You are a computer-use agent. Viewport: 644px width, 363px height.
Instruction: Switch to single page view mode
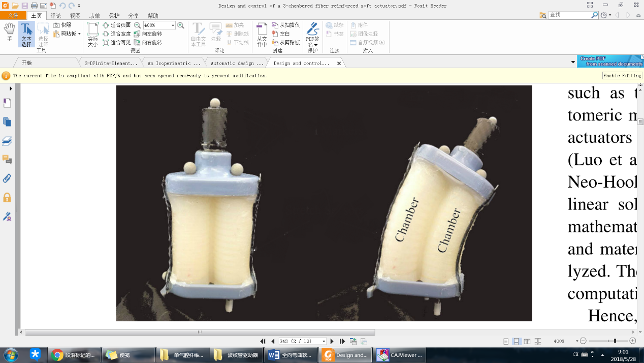[506, 341]
